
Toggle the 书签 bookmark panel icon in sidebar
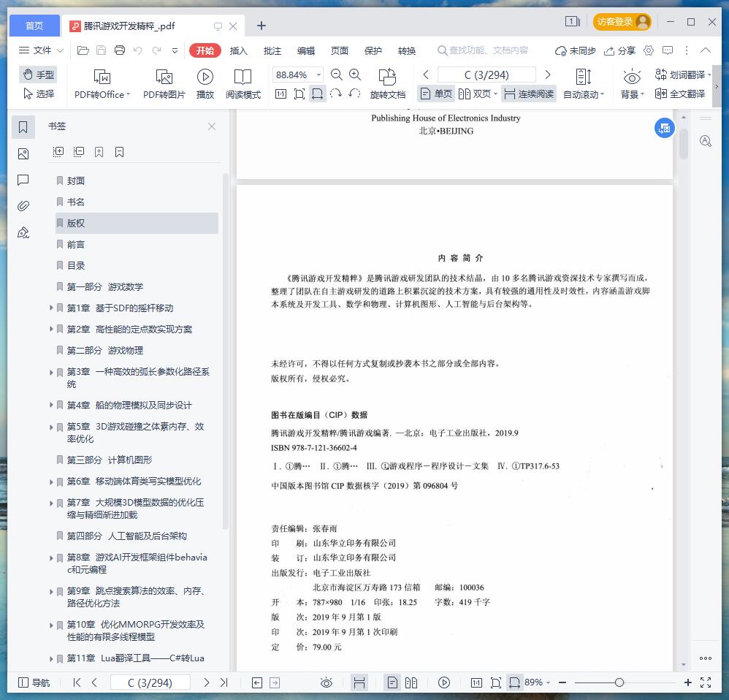23,127
